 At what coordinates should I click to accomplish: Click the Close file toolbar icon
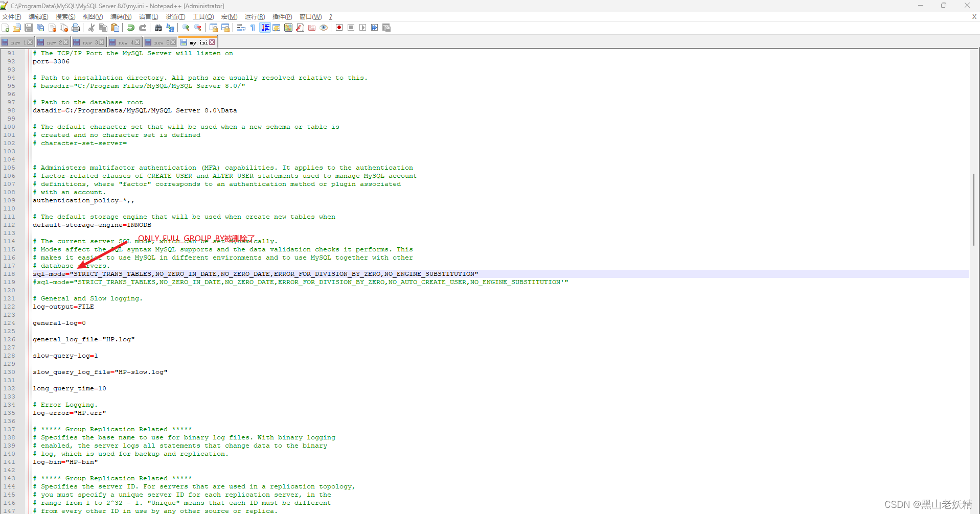pyautogui.click(x=52, y=28)
